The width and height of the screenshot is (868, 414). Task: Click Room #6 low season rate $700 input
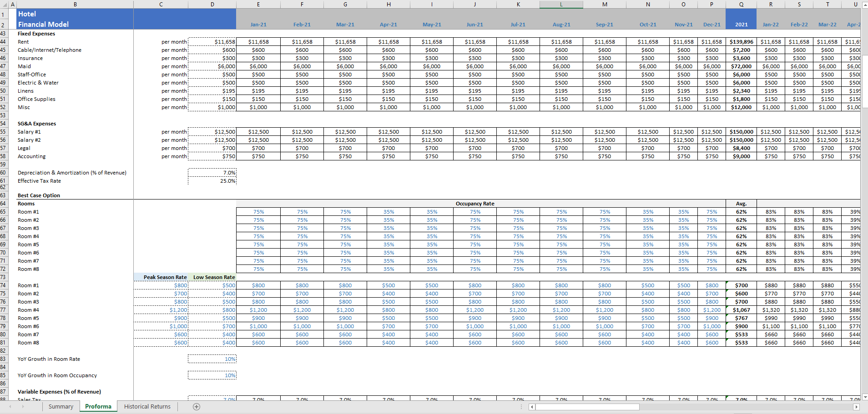tap(212, 326)
